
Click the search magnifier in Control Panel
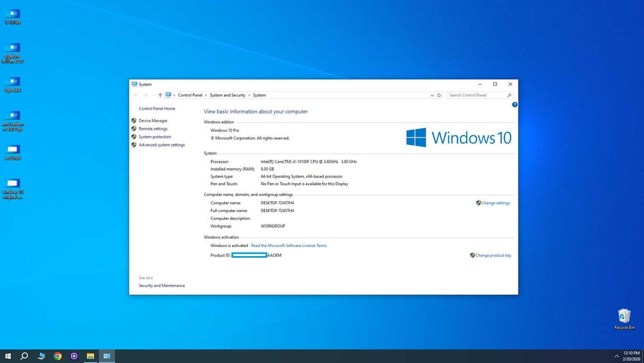point(509,95)
